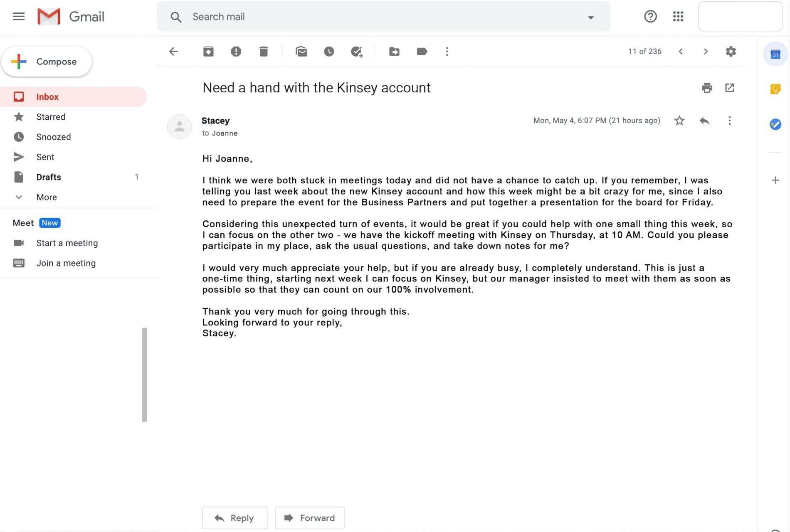Click the Forward button below the message
The image size is (790, 532).
(310, 518)
